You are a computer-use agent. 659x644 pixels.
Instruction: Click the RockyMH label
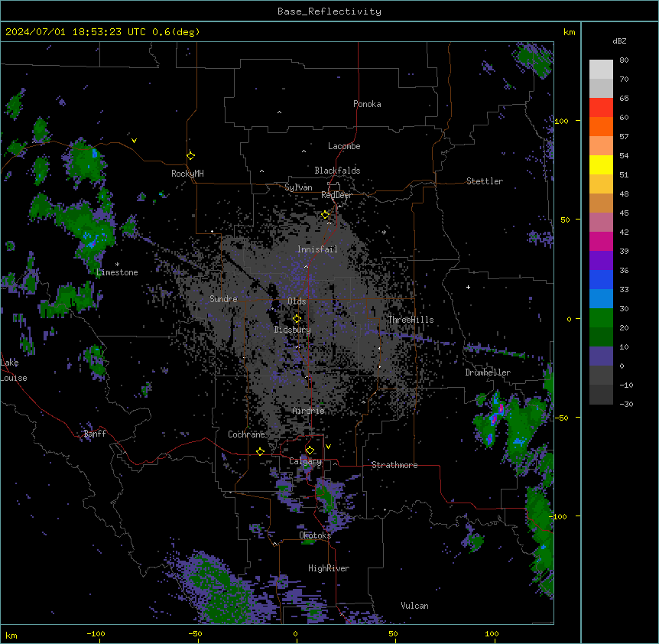(187, 174)
